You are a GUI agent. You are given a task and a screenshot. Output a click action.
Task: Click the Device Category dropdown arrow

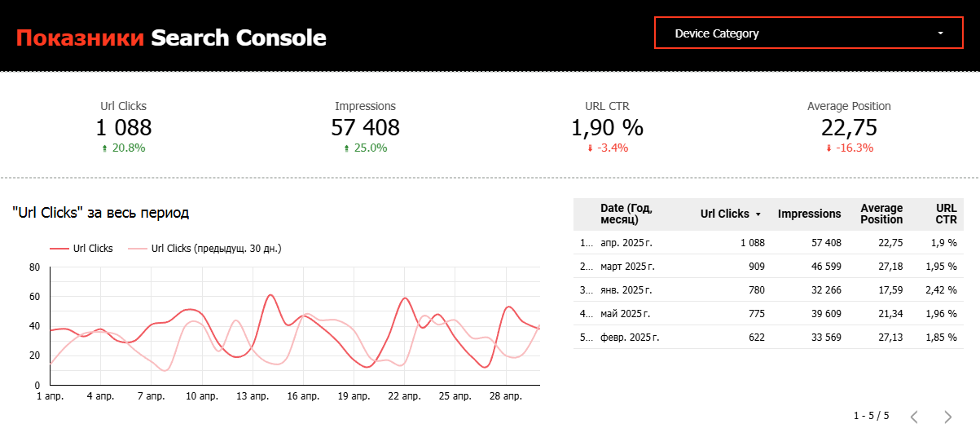(x=940, y=33)
